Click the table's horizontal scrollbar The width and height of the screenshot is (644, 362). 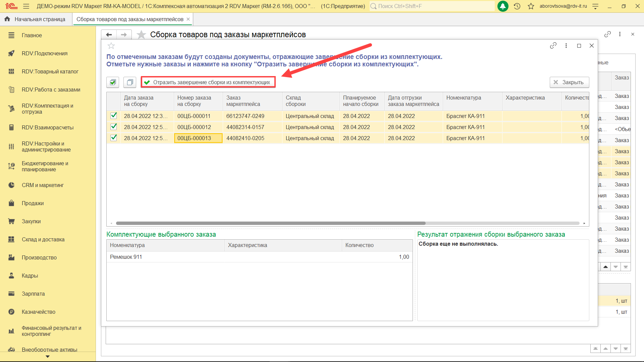pos(270,223)
